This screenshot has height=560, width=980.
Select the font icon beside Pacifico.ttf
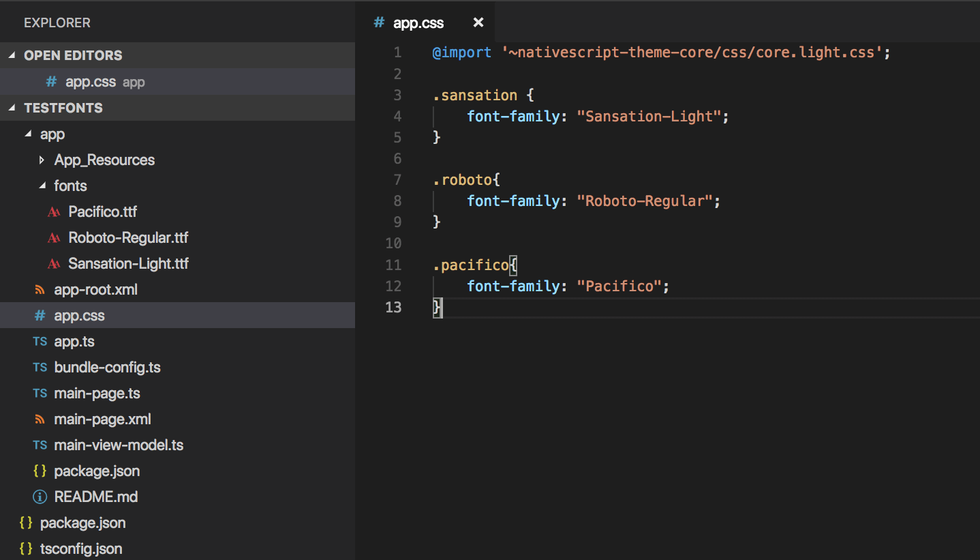tap(54, 211)
